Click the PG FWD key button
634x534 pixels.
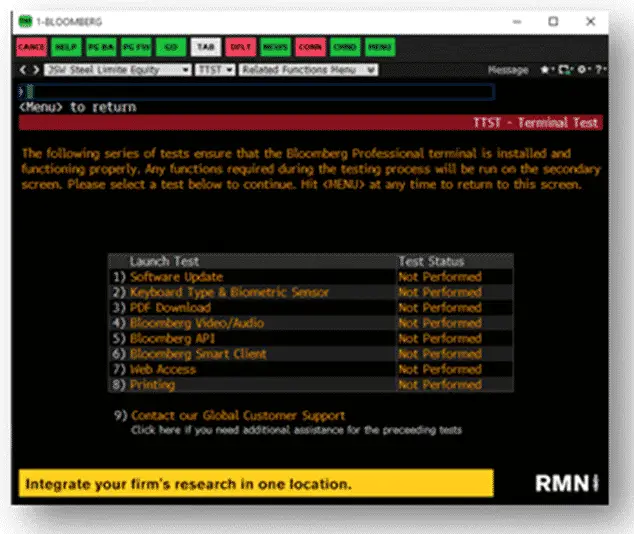(136, 47)
